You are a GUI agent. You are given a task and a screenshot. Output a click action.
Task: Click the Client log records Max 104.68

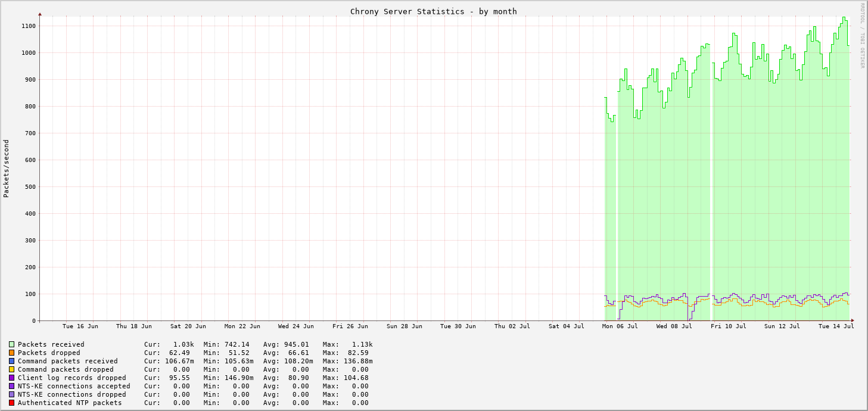[356, 378]
